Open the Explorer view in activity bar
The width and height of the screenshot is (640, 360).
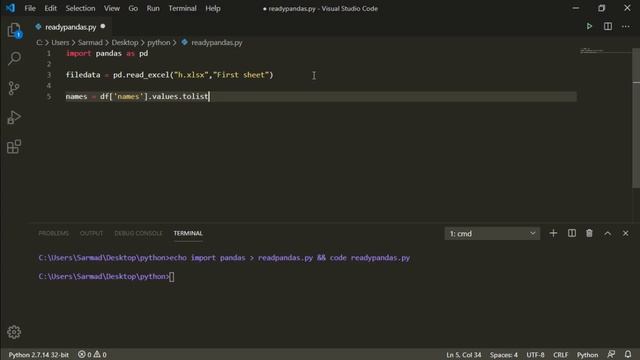coord(14,30)
